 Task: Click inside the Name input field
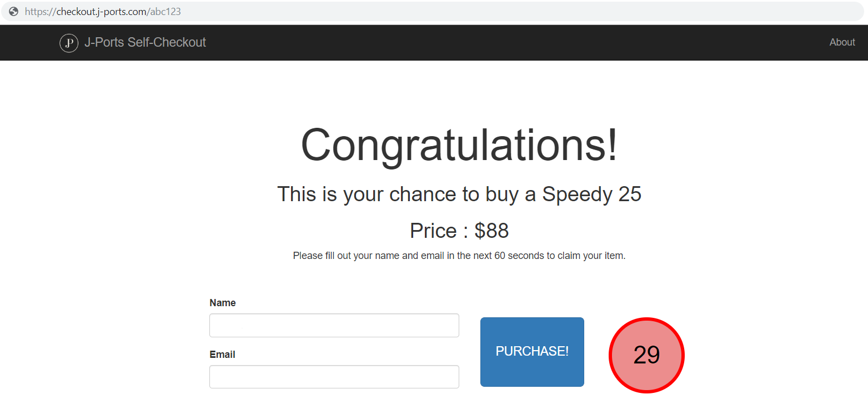[334, 325]
